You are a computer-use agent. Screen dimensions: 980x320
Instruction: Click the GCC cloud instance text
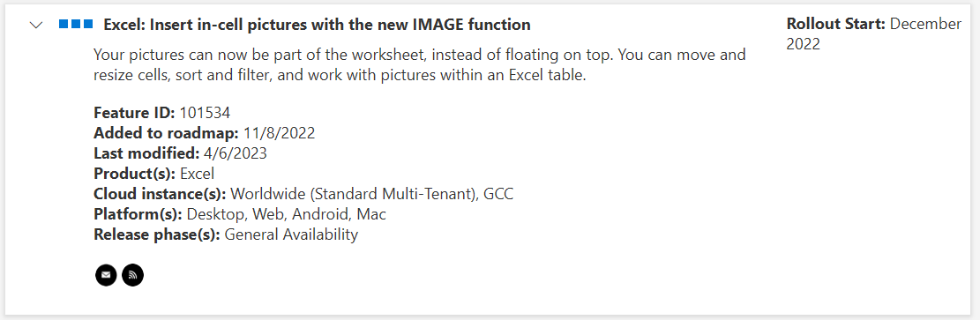point(498,194)
